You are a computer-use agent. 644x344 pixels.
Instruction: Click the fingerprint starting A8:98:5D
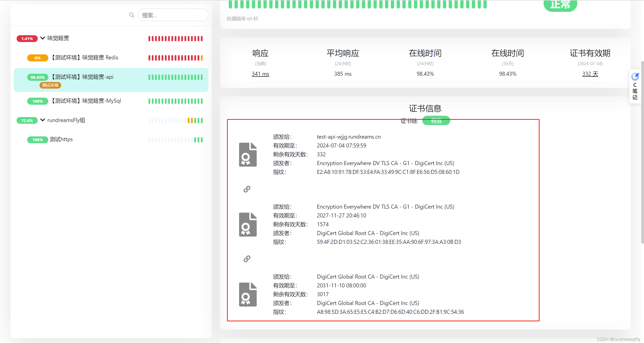pos(390,312)
